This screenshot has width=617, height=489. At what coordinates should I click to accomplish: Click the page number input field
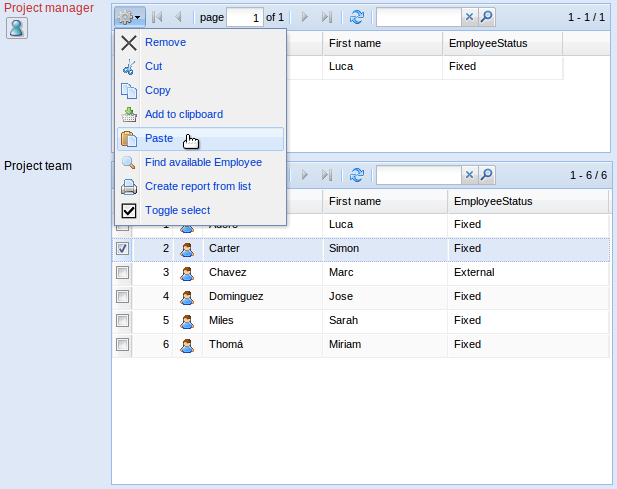coord(244,17)
